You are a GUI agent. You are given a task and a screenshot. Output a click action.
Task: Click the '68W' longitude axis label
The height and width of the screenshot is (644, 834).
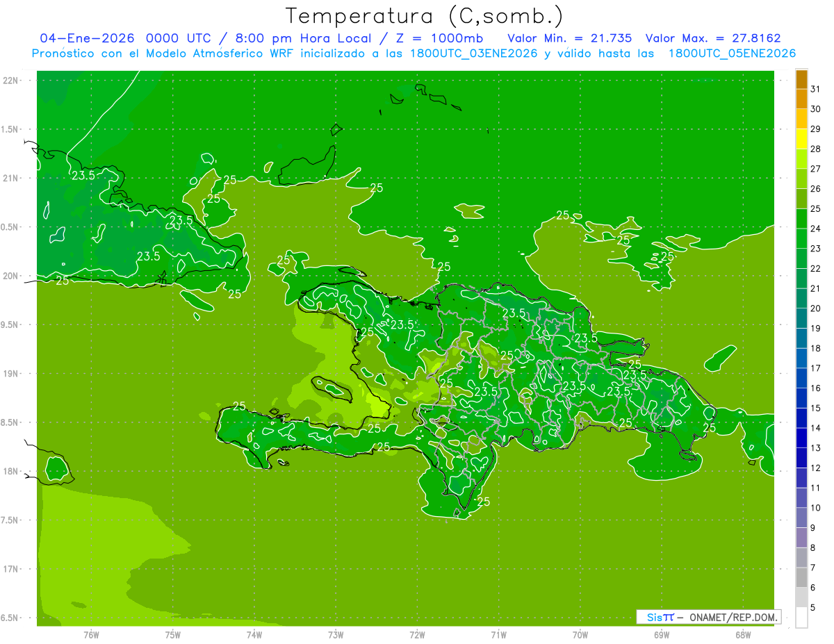743,634
